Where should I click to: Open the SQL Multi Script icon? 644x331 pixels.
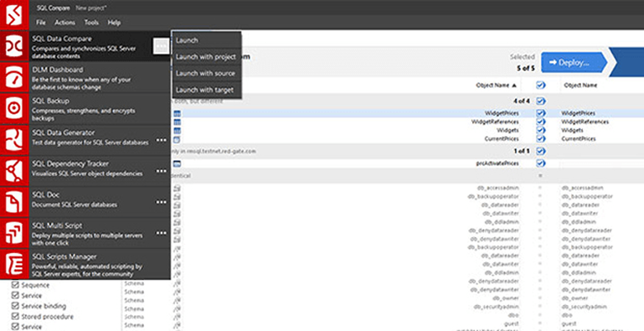[x=14, y=233]
